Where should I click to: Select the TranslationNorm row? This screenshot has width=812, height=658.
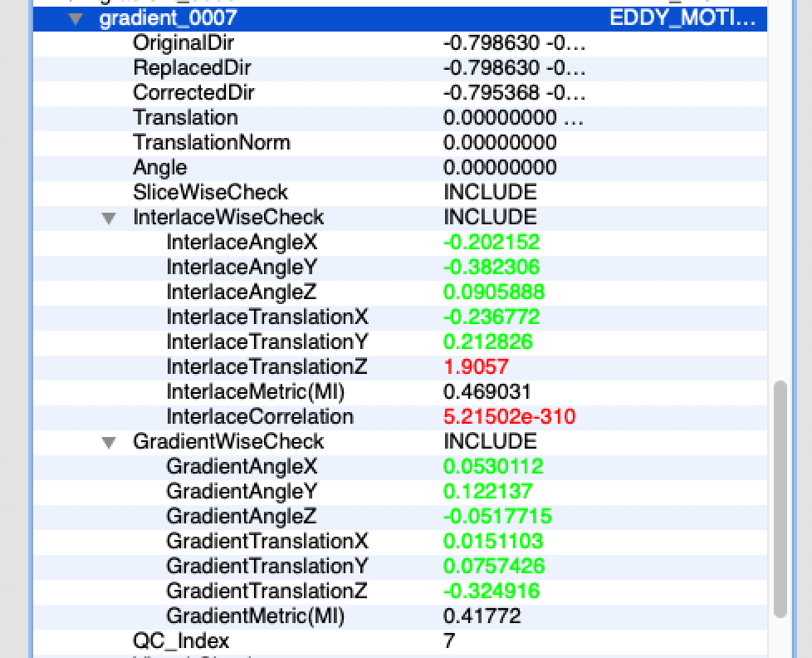coord(211,142)
